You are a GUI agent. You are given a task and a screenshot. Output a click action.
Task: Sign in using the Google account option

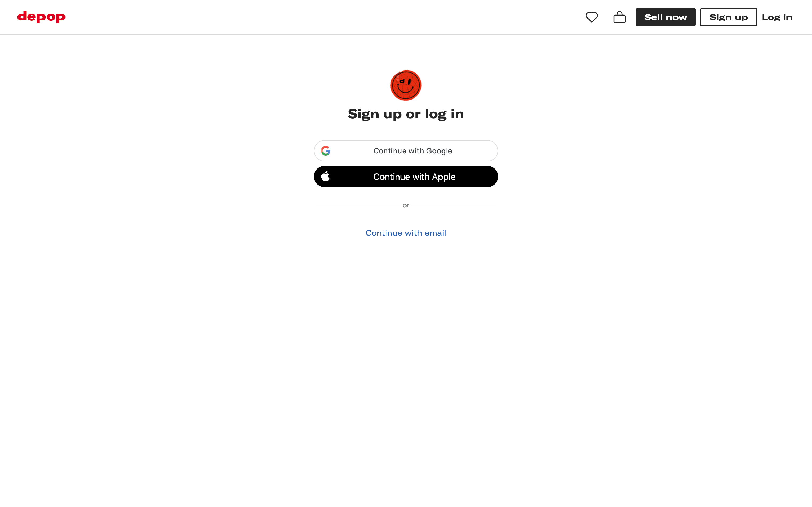point(406,151)
